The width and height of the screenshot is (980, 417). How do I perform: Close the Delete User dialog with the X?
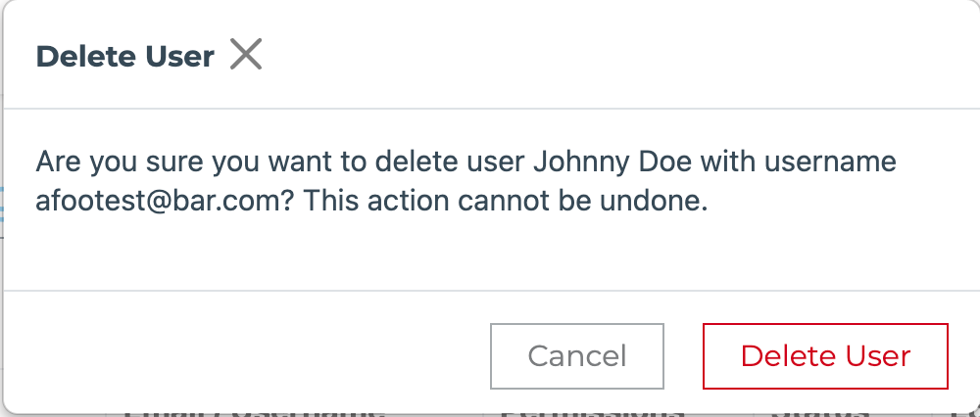pos(246,56)
